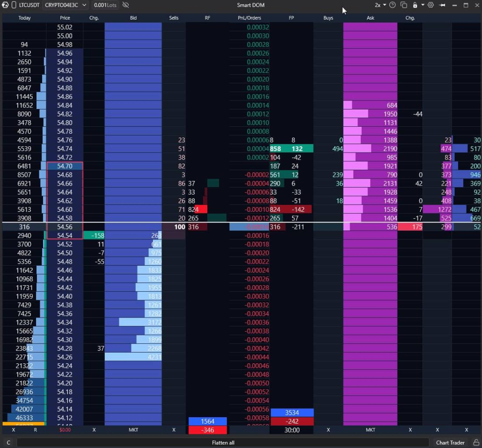The image size is (482, 448).
Task: Click the LTCUSDT symbol icon
Action: [x=14, y=5]
